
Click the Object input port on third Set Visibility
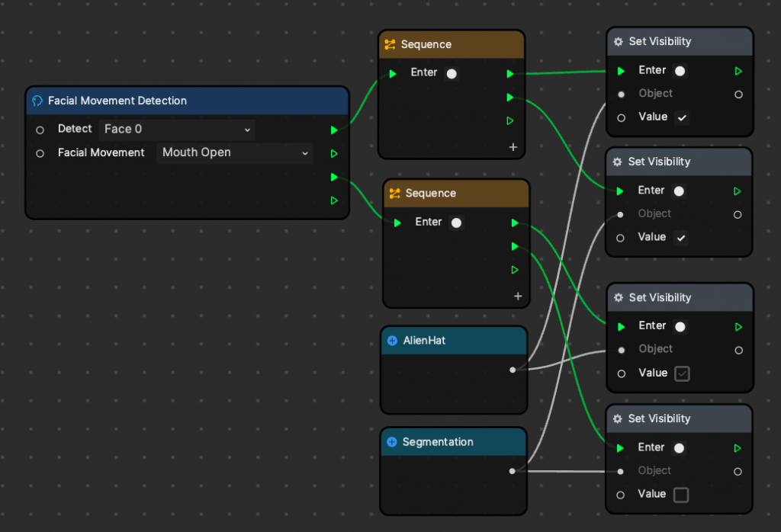tap(621, 351)
